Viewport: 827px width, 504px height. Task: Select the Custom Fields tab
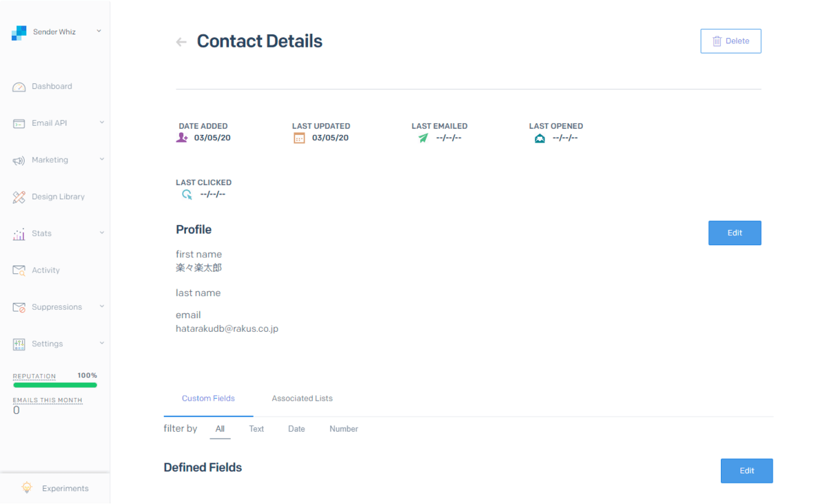coord(208,399)
